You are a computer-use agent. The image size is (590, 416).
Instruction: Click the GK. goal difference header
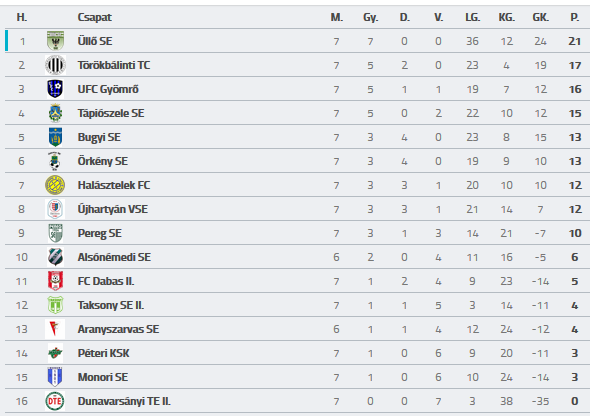pos(540,17)
